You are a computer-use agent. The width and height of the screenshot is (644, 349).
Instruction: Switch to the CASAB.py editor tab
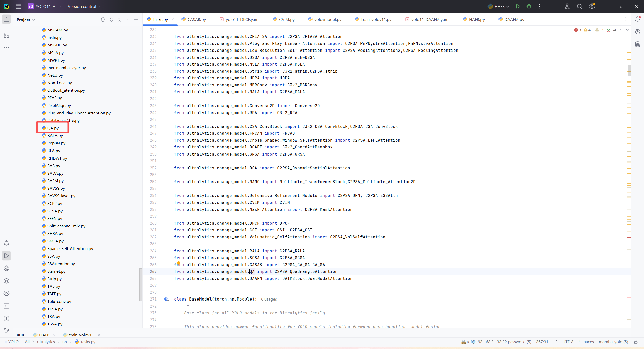[x=196, y=19]
